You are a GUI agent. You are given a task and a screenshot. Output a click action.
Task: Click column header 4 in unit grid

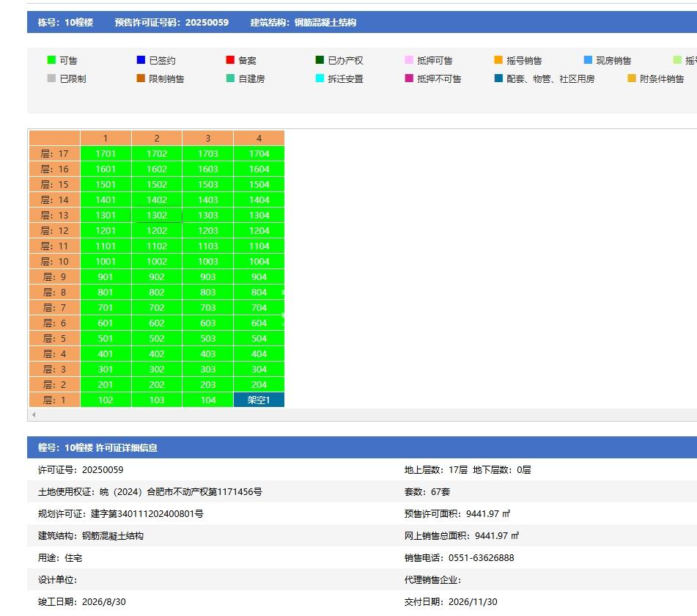click(x=259, y=139)
